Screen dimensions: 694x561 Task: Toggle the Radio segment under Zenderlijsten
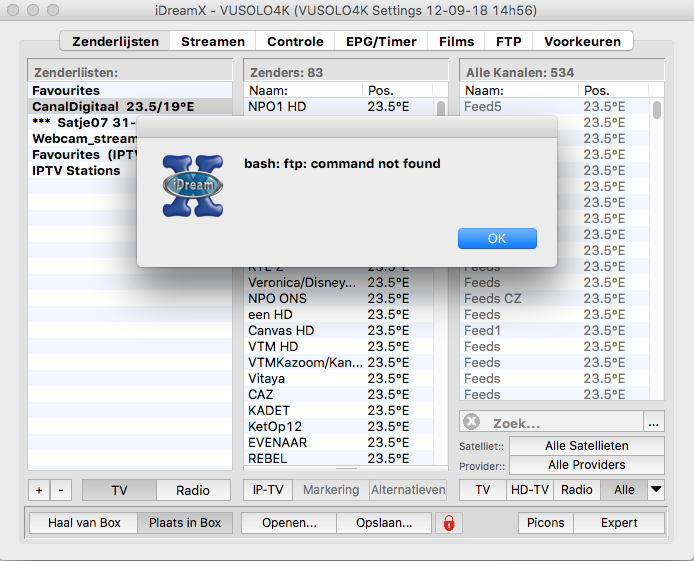click(193, 490)
